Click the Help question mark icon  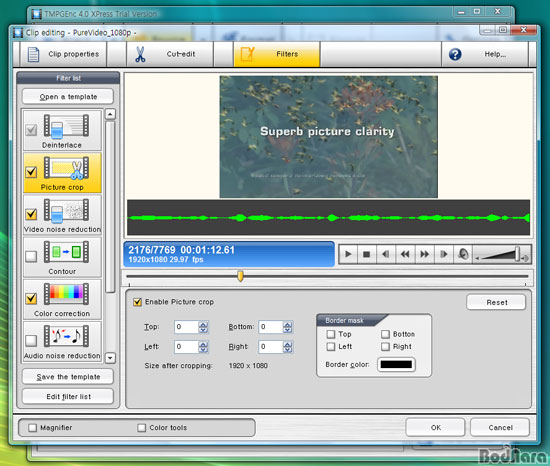pyautogui.click(x=455, y=54)
